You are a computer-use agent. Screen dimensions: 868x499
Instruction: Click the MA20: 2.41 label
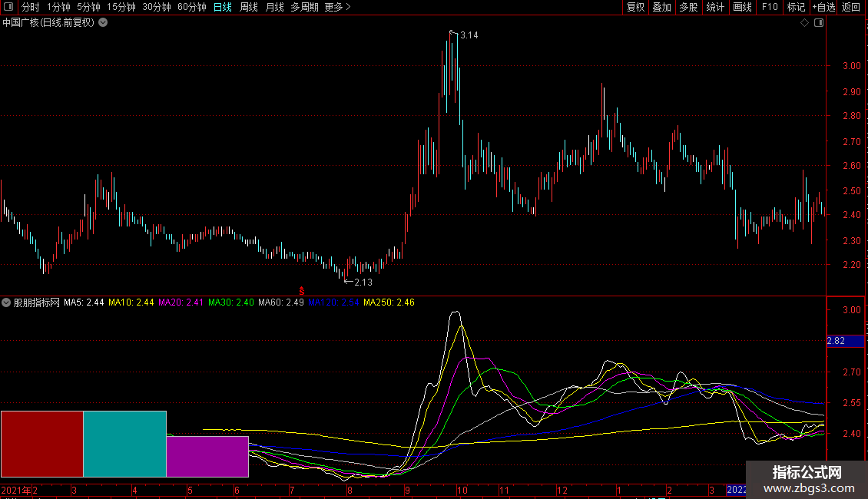pyautogui.click(x=181, y=302)
